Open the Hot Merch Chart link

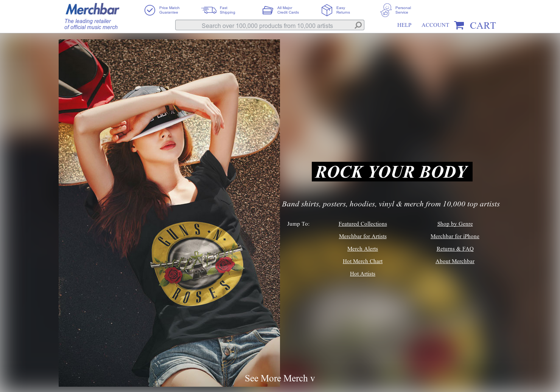point(362,261)
